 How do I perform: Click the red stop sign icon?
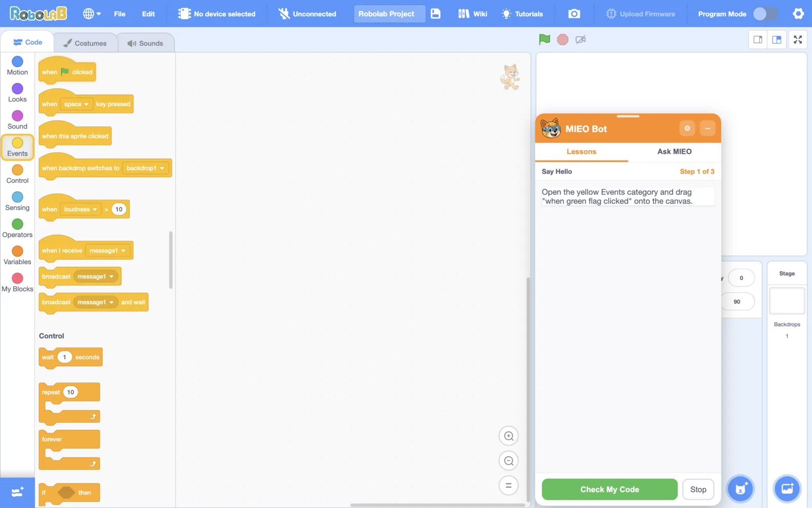point(562,39)
